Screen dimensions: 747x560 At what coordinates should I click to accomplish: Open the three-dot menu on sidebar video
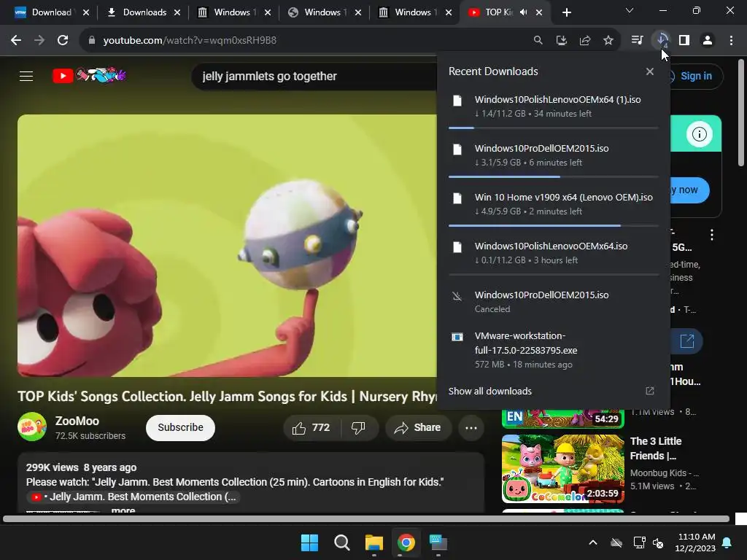712,234
